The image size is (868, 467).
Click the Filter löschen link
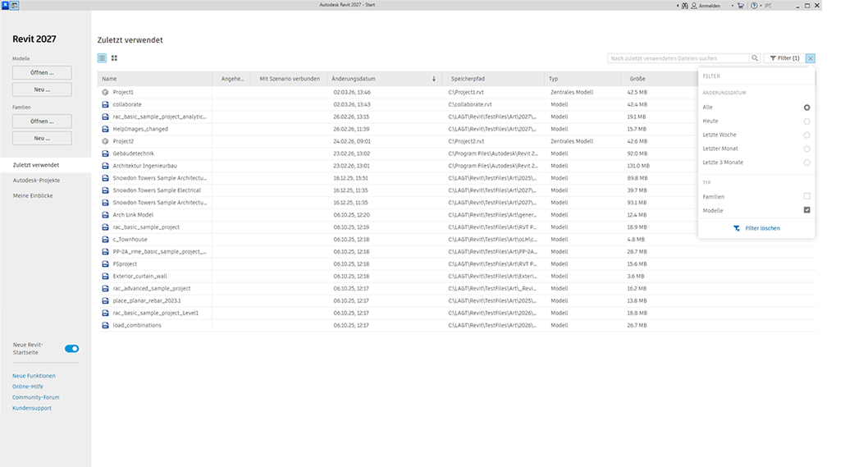coord(762,228)
